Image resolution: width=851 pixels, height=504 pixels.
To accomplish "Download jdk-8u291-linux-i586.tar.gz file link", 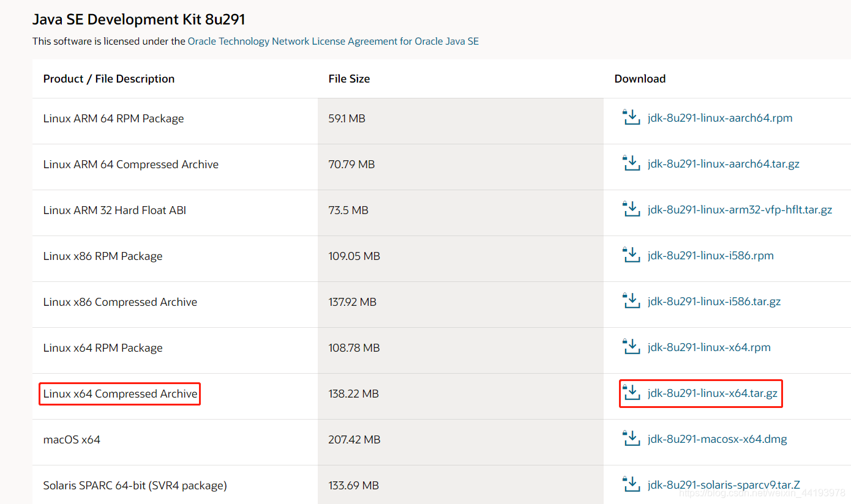I will coord(714,302).
